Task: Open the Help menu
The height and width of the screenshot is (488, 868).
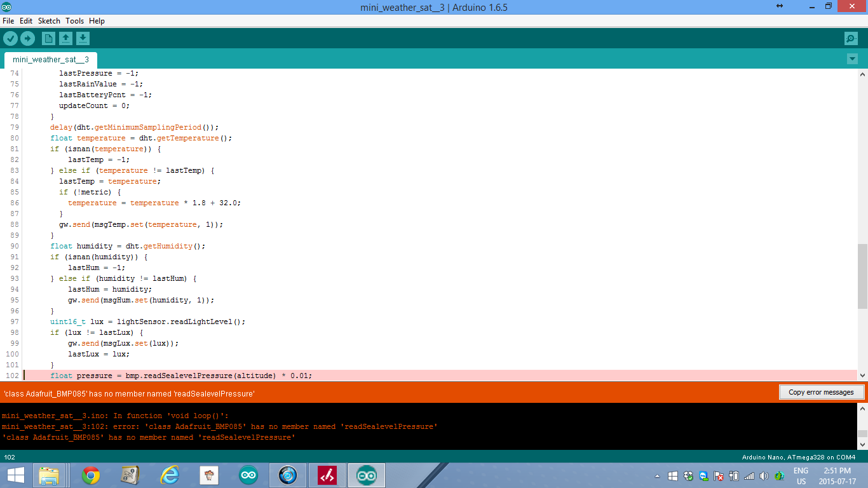Action: 97,21
